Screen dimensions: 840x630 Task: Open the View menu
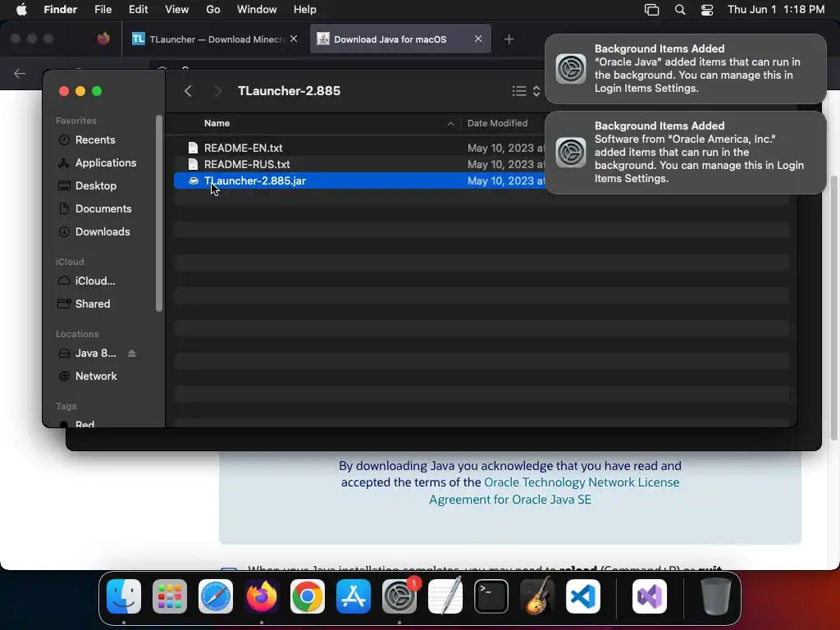pyautogui.click(x=177, y=10)
